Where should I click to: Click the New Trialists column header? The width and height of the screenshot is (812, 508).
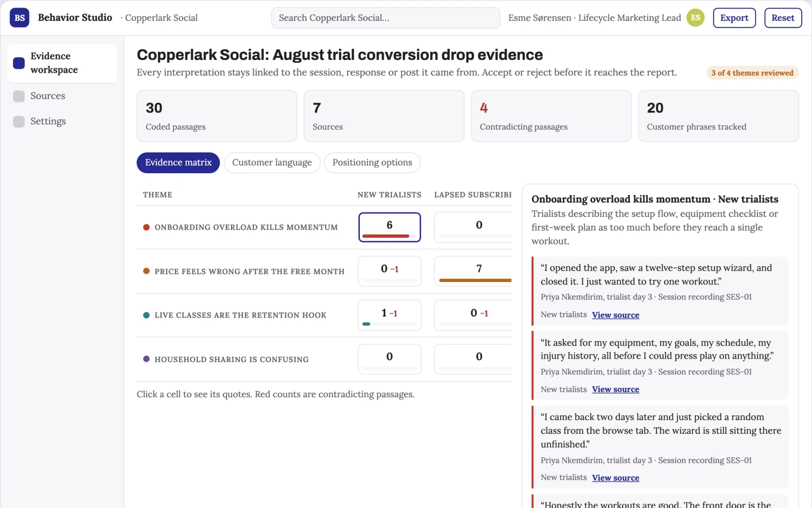pos(389,195)
